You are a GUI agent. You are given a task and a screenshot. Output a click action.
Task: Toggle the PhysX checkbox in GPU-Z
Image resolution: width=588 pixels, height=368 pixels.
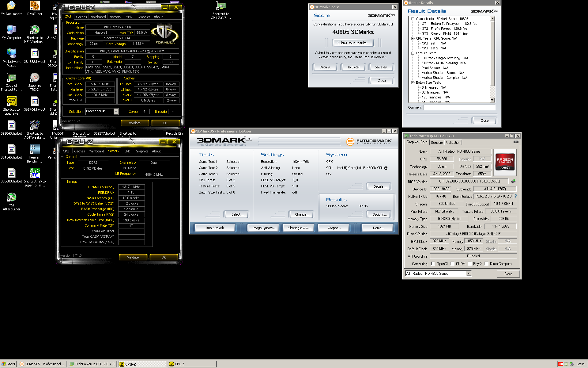469,264
